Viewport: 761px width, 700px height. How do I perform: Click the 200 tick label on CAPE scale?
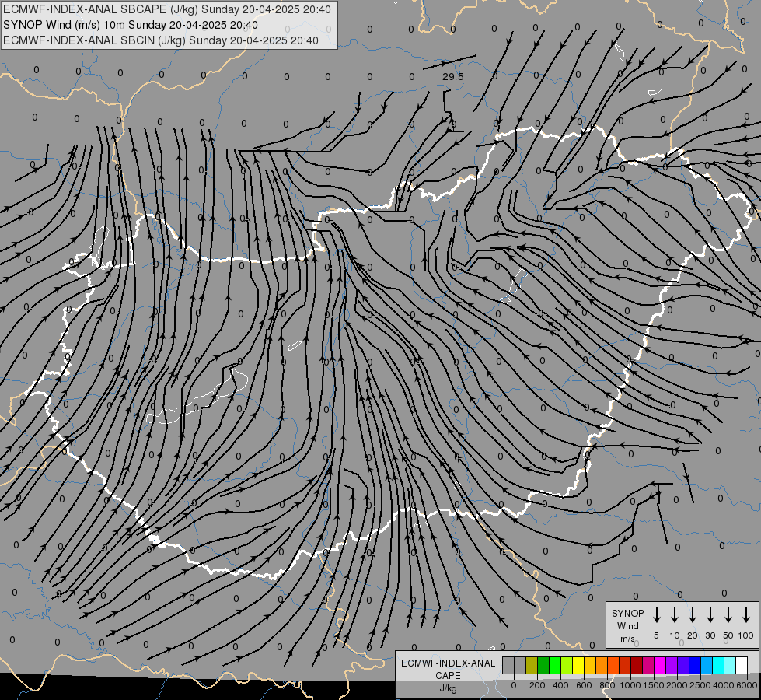[x=537, y=685]
